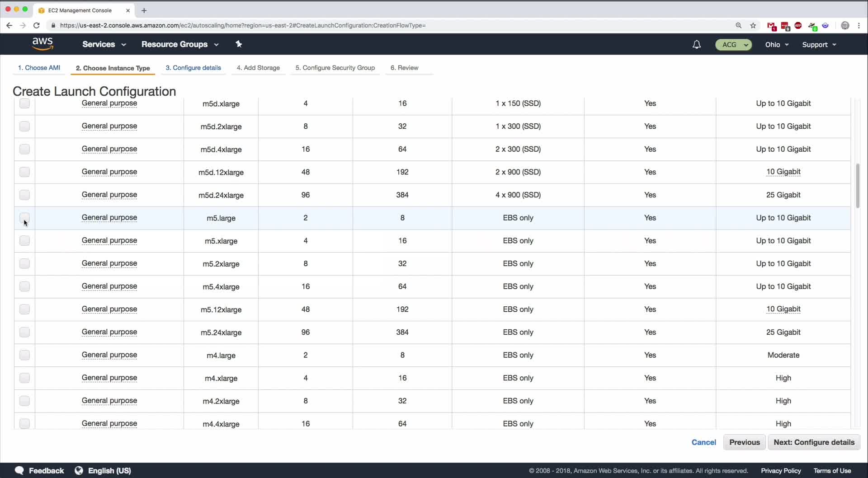Change language via English (US) button
Viewport: 868px width, 478px height.
click(109, 471)
